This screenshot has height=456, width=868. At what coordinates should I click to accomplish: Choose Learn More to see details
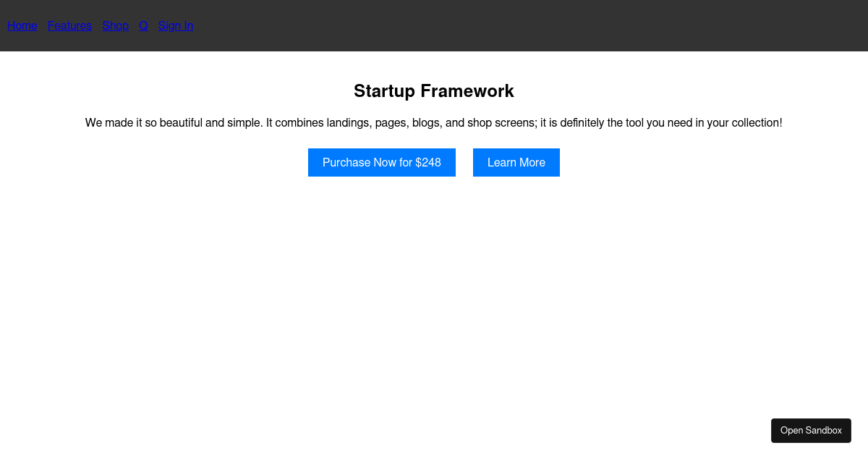(x=516, y=162)
